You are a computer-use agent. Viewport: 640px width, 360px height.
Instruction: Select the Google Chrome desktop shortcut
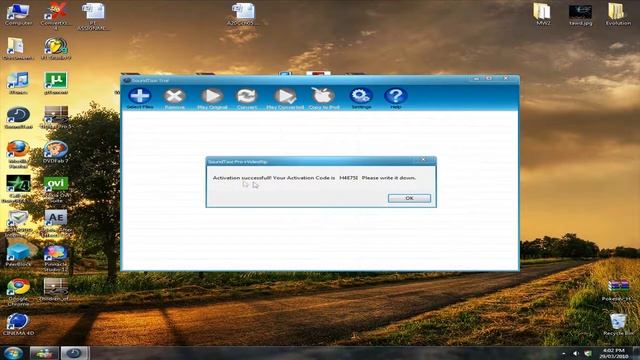click(x=18, y=292)
